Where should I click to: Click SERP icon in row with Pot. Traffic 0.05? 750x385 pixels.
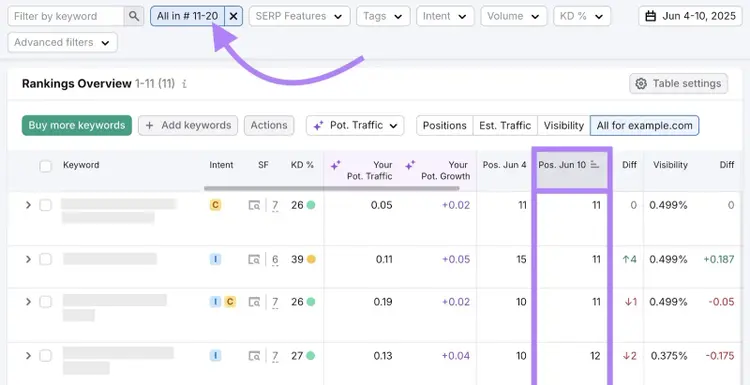pos(254,206)
